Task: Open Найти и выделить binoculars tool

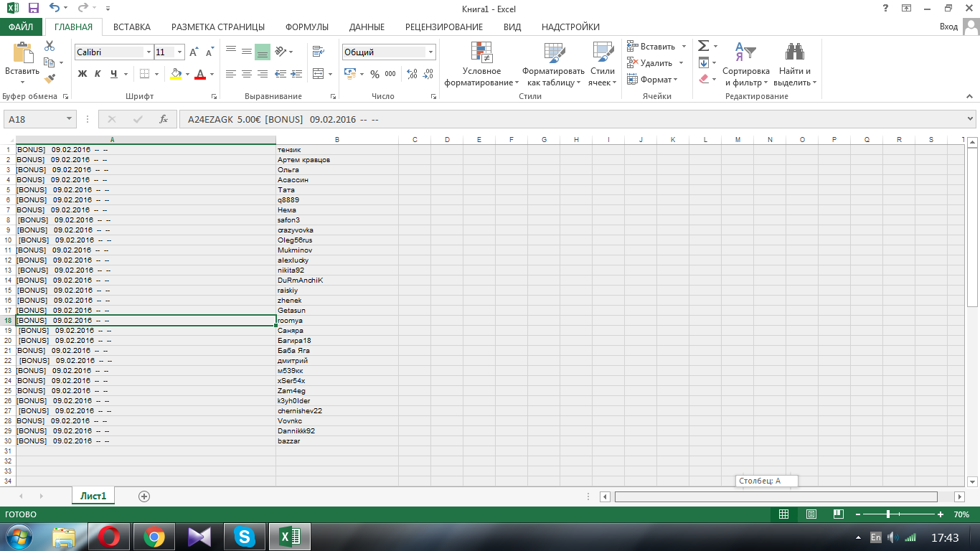Action: pyautogui.click(x=794, y=65)
